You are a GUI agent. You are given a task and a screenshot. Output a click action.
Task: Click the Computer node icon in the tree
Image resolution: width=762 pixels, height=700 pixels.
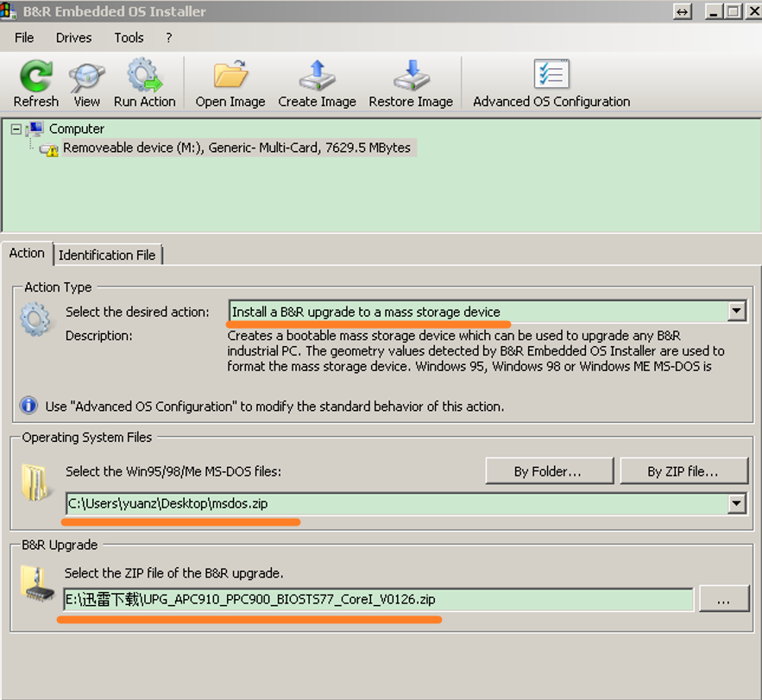coord(36,129)
